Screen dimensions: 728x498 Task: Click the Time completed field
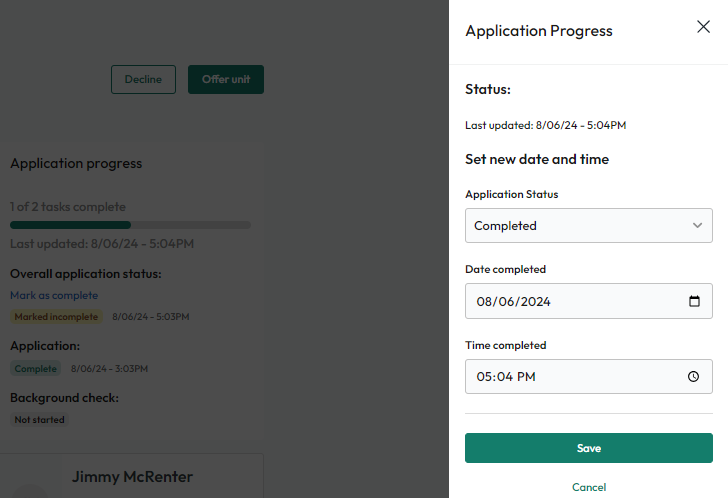pos(589,376)
